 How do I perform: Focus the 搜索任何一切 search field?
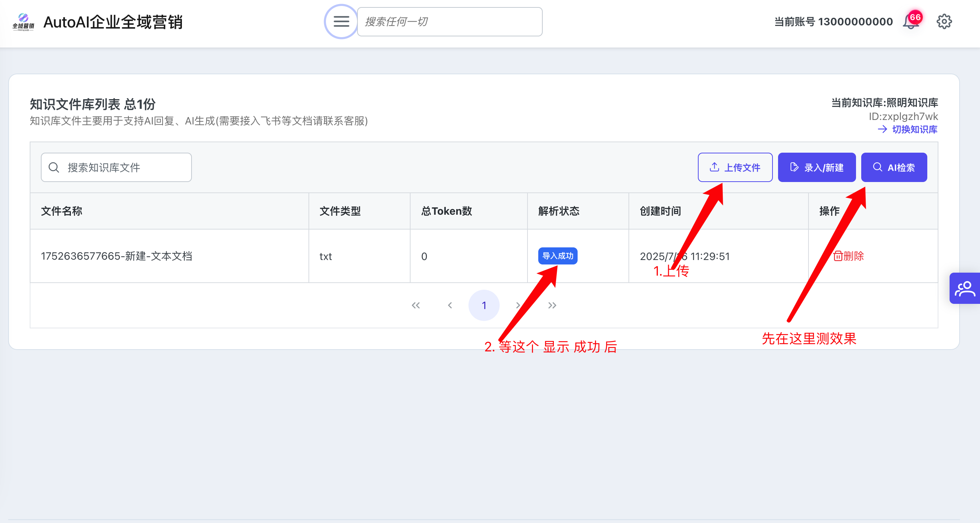click(x=450, y=22)
